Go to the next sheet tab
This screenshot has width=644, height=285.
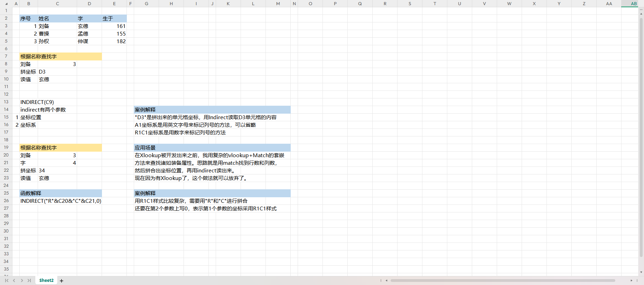(x=22, y=281)
